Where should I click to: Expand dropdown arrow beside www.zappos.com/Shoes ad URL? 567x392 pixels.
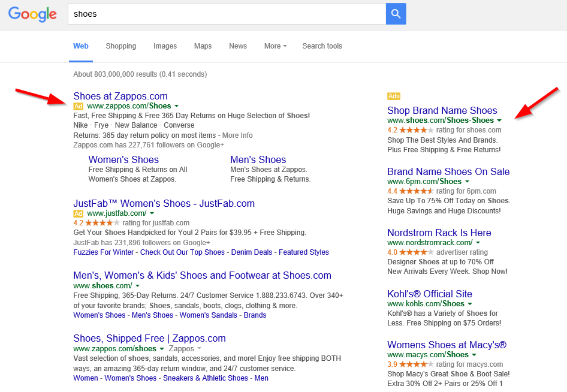(x=176, y=106)
